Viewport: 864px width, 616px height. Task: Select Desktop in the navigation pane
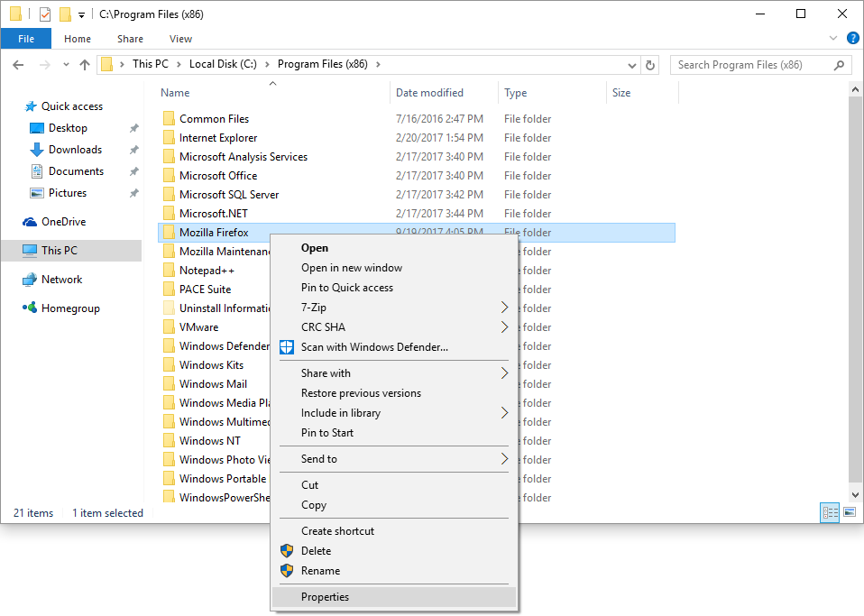68,128
